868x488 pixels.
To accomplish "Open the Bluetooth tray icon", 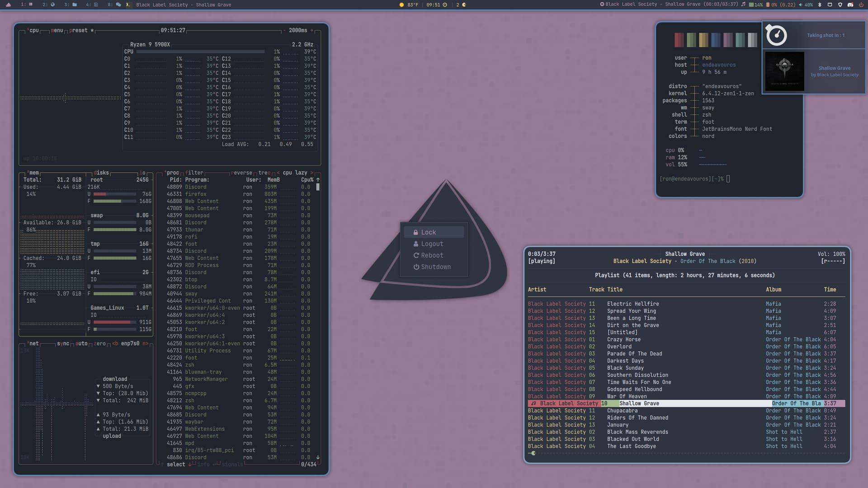I will pyautogui.click(x=820, y=5).
